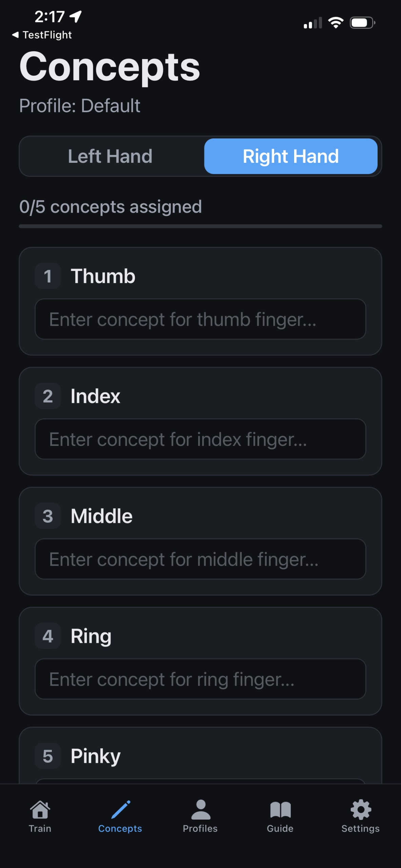Viewport: 401px width, 868px height.
Task: Open the Settings gear icon
Action: pyautogui.click(x=360, y=810)
